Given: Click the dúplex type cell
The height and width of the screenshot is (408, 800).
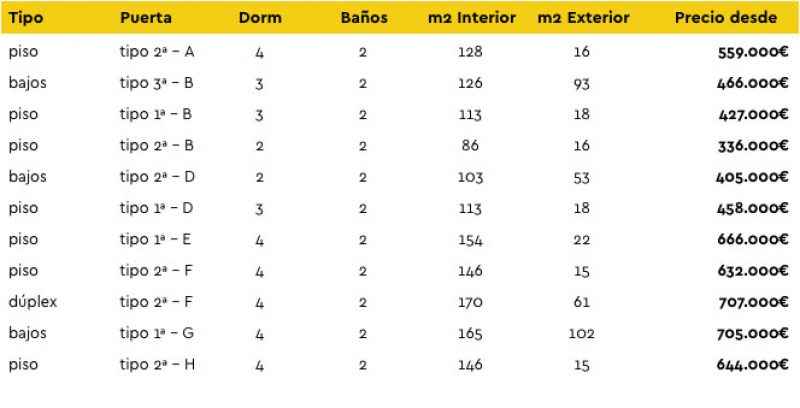Looking at the screenshot, I should pos(33,302).
